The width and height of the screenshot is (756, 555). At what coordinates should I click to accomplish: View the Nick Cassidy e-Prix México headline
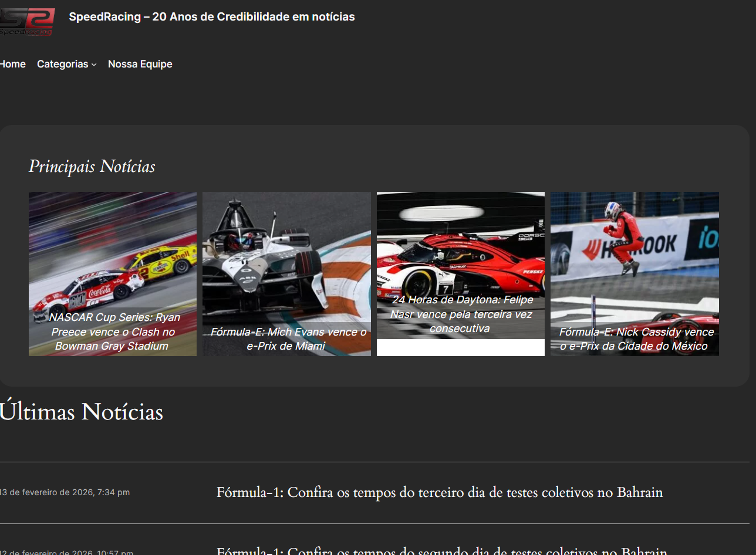(x=635, y=339)
